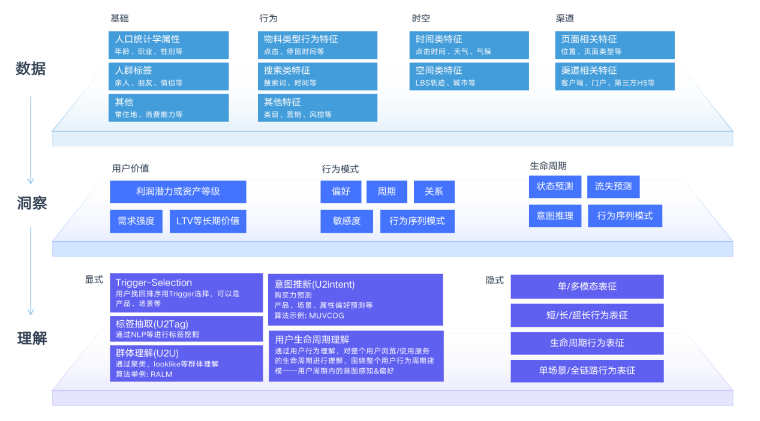Click the 数据 layer label
This screenshot has width=760, height=421.
(x=31, y=69)
